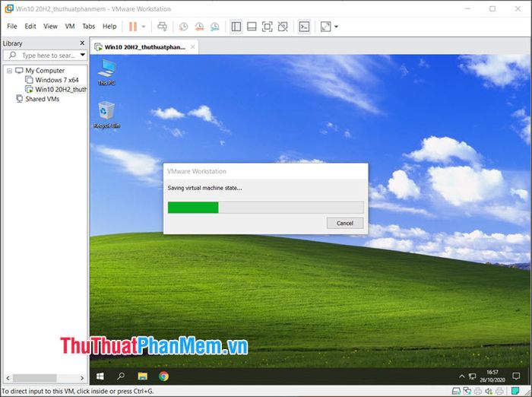Enter full screen mode toolbar icon

click(268, 27)
